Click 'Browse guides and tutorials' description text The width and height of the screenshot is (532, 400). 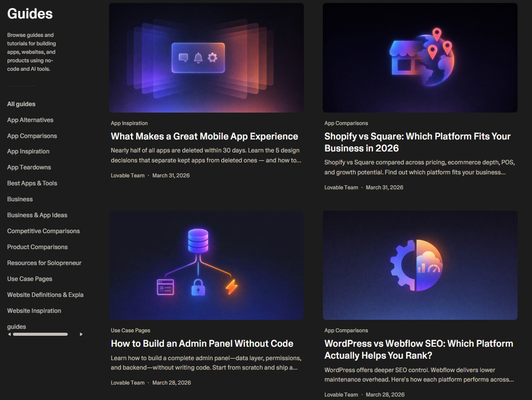pos(31,52)
